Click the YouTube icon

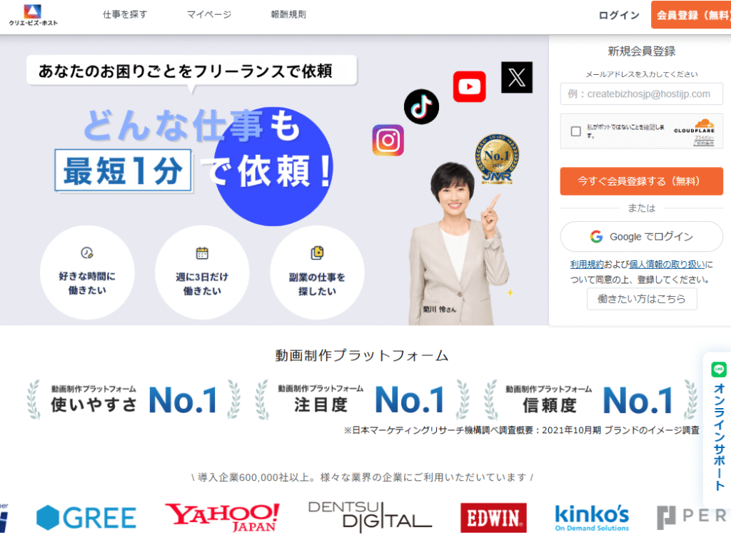(469, 86)
